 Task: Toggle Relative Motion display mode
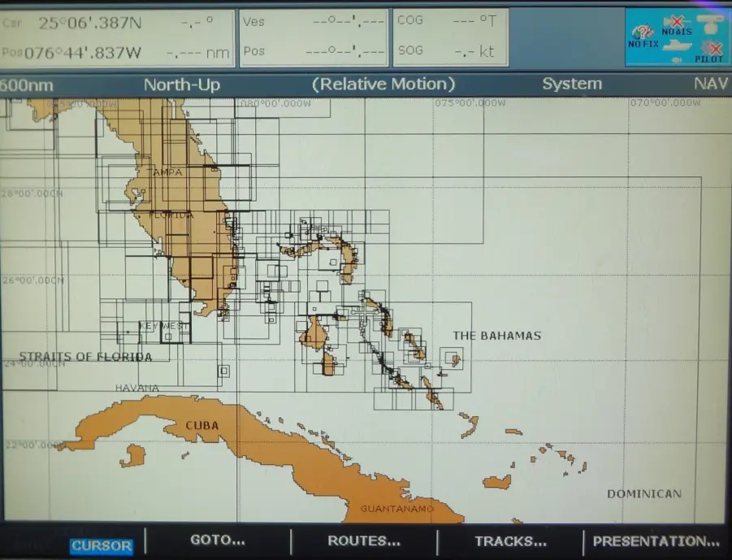383,84
